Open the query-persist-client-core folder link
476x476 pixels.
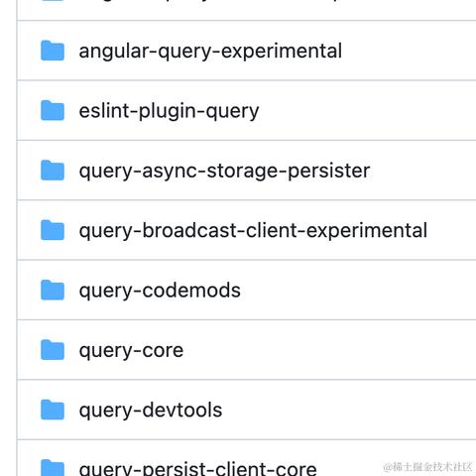pos(197,469)
